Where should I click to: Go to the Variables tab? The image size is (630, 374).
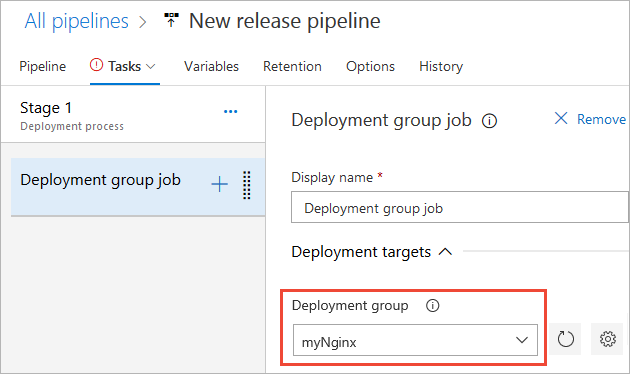point(211,66)
